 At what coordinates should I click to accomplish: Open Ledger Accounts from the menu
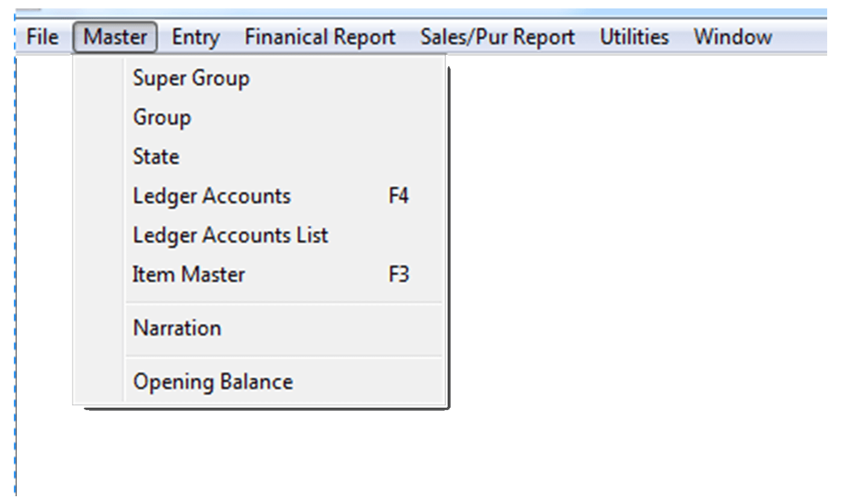[x=284, y=196]
